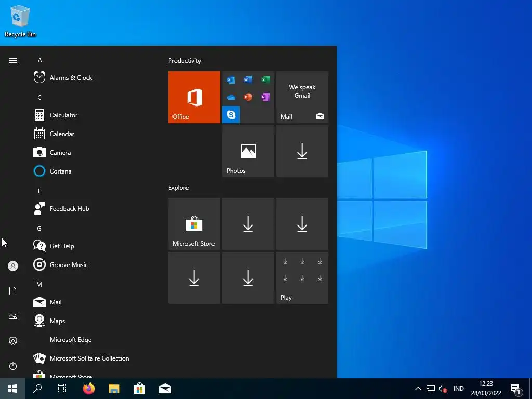
Task: Open the clock and date flyout
Action: [x=486, y=389]
